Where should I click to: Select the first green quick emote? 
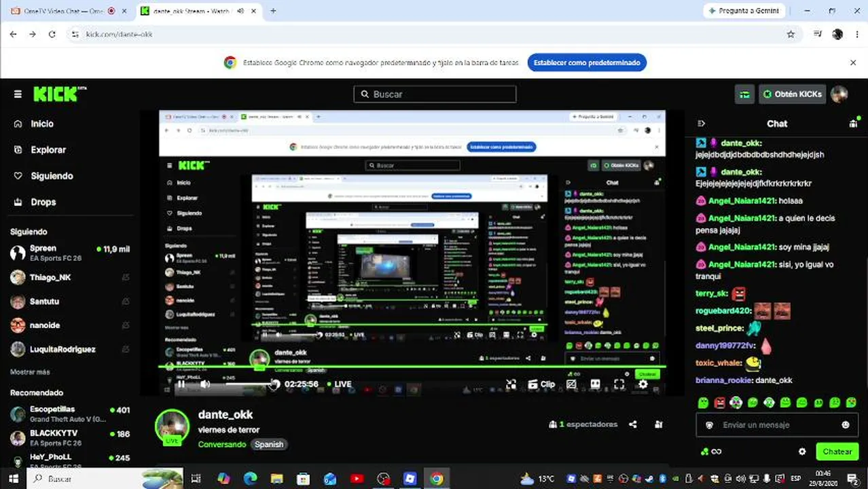pos(703,403)
